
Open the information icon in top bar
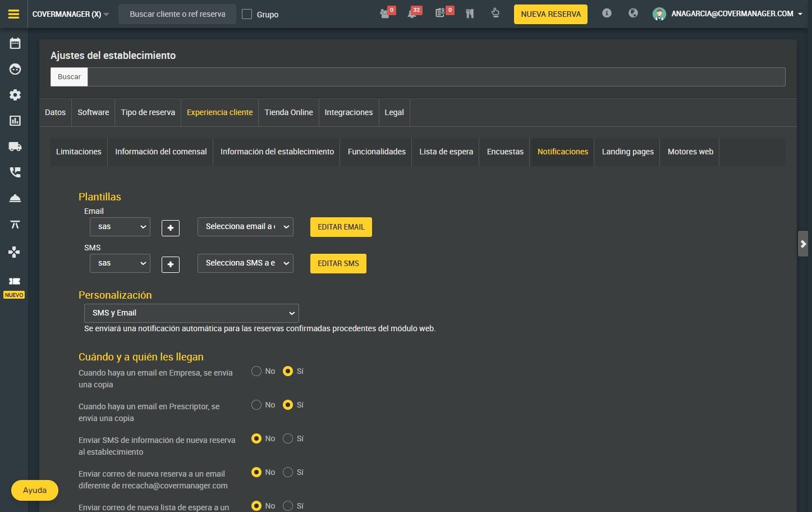pyautogui.click(x=607, y=13)
